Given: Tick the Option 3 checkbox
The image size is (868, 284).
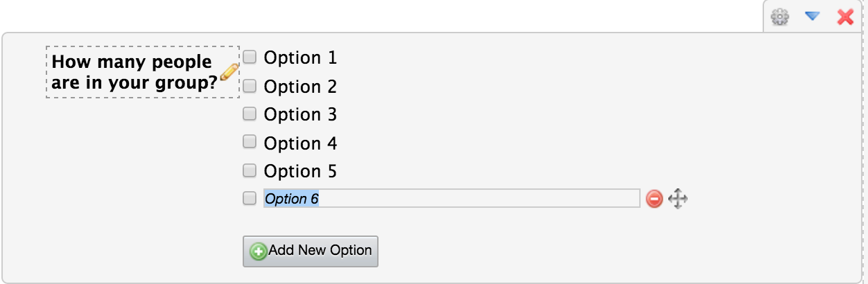Looking at the screenshot, I should 250,113.
